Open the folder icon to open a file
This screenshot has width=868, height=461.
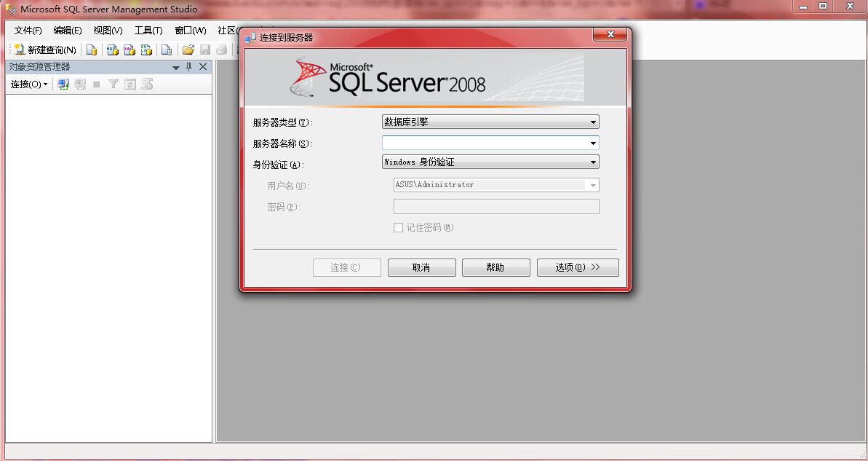(188, 50)
